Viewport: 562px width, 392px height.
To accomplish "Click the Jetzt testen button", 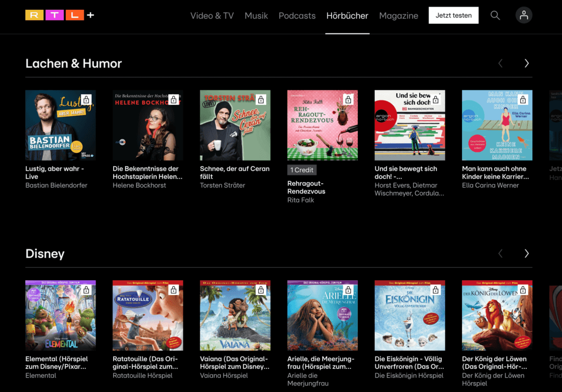I will [x=453, y=15].
